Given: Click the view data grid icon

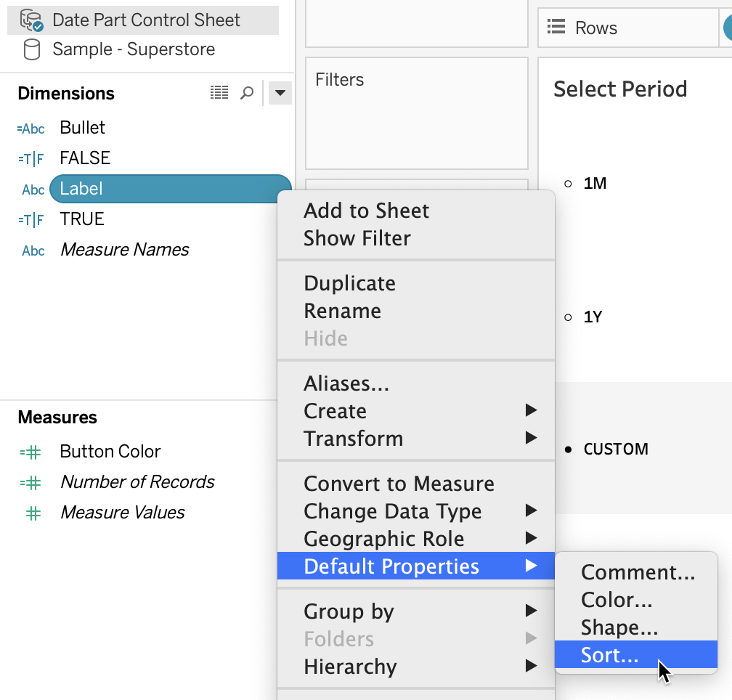Looking at the screenshot, I should coord(219,93).
